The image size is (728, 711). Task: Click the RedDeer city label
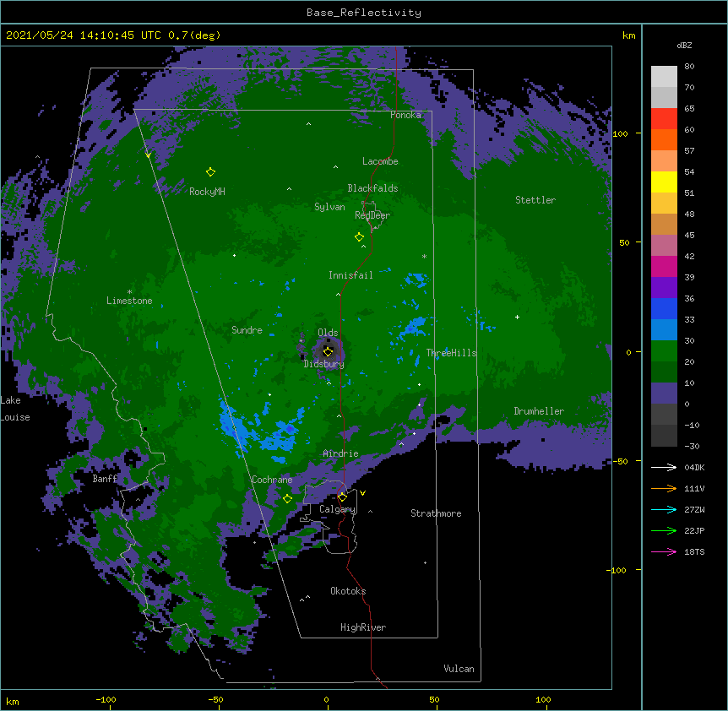pyautogui.click(x=372, y=215)
